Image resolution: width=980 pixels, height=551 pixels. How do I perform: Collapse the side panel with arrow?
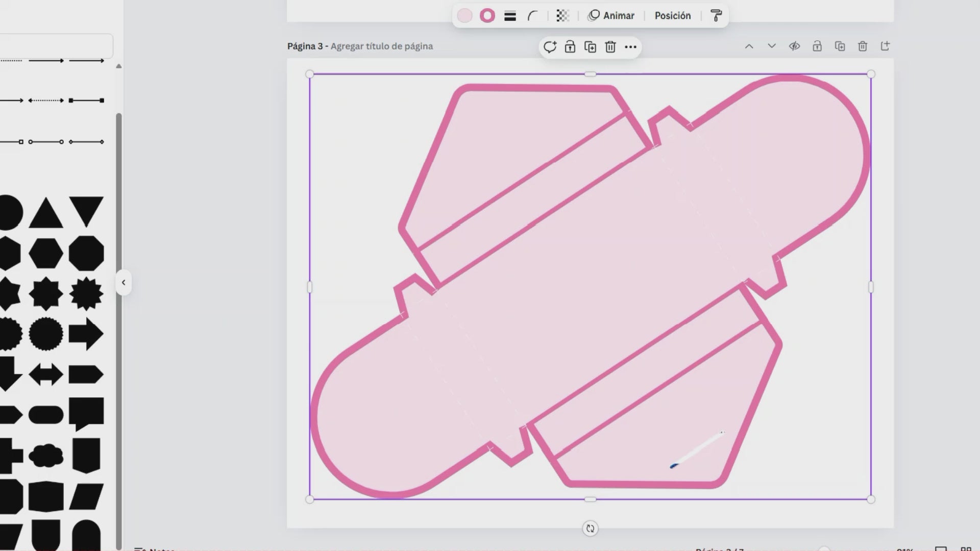pos(124,283)
